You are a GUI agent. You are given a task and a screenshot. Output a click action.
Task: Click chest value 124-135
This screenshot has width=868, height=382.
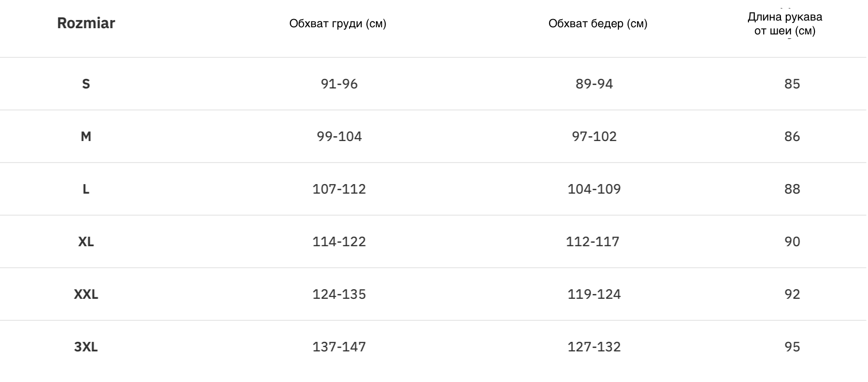339,295
